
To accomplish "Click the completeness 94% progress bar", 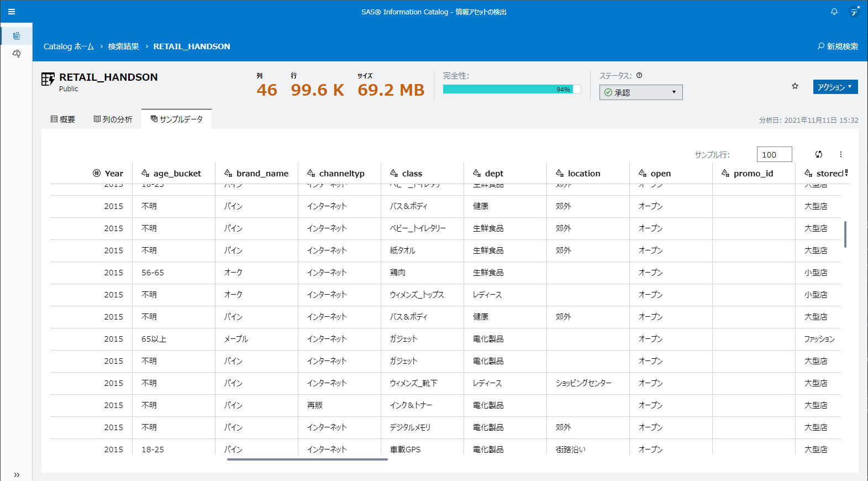I will (512, 89).
